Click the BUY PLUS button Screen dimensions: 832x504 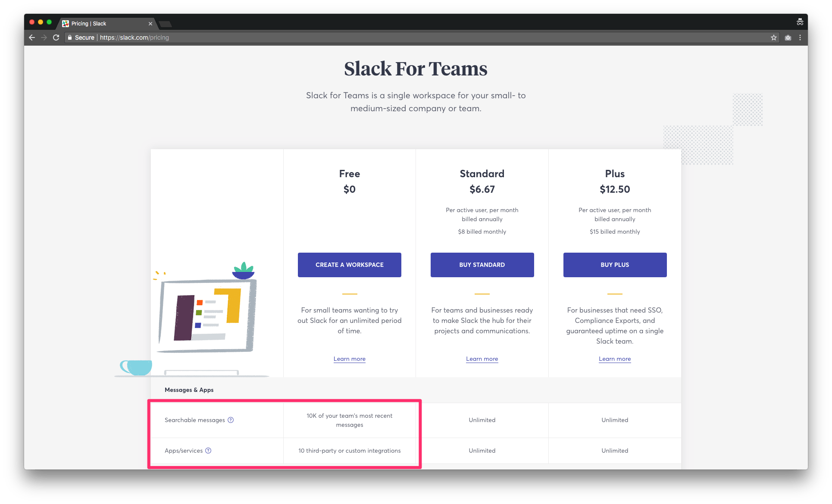coord(614,264)
